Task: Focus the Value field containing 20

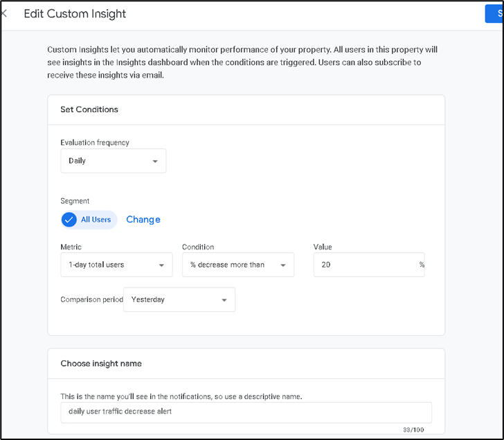Action: click(x=363, y=265)
